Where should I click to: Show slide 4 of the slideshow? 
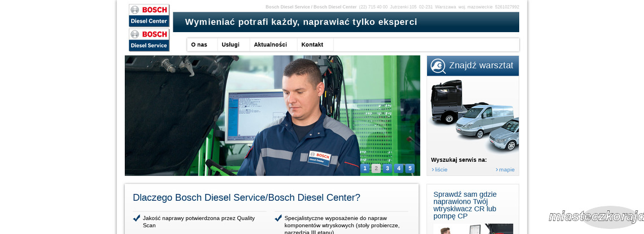tap(398, 169)
